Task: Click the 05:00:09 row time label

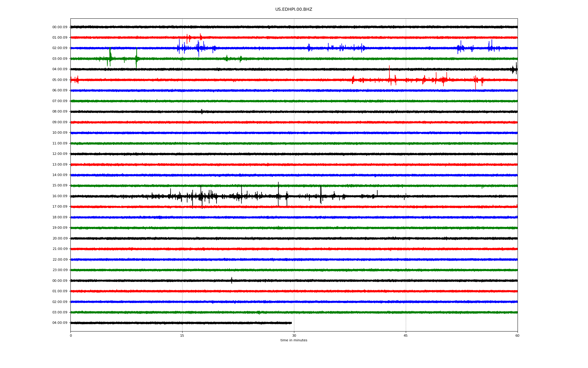Action: tap(60, 80)
